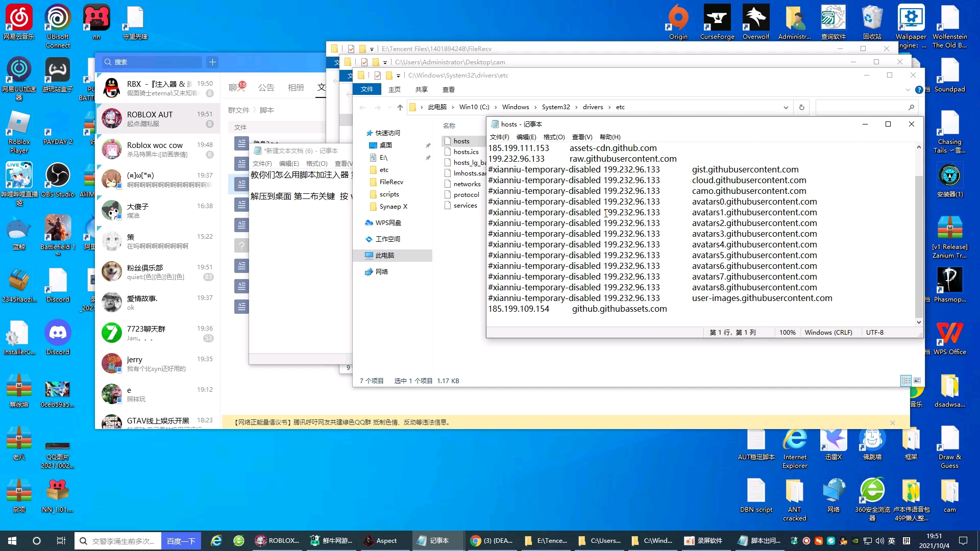Image resolution: width=980 pixels, height=551 pixels.
Task: Click the scroll-down arrow in hosts Notepad
Action: point(919,322)
